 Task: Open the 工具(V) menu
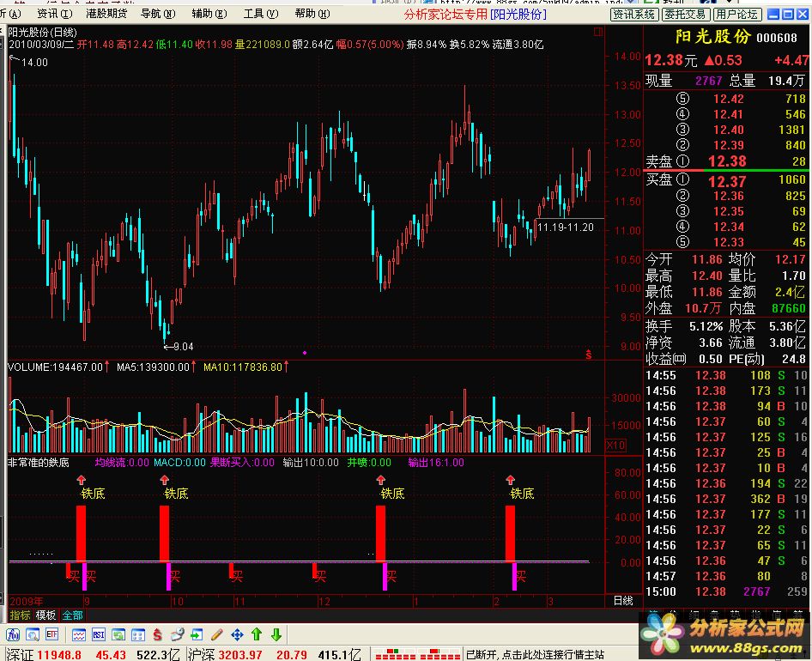pos(261,14)
